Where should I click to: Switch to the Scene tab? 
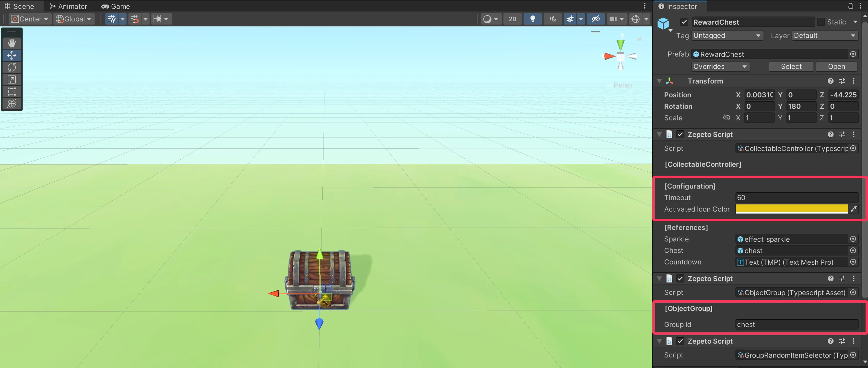pyautogui.click(x=20, y=6)
